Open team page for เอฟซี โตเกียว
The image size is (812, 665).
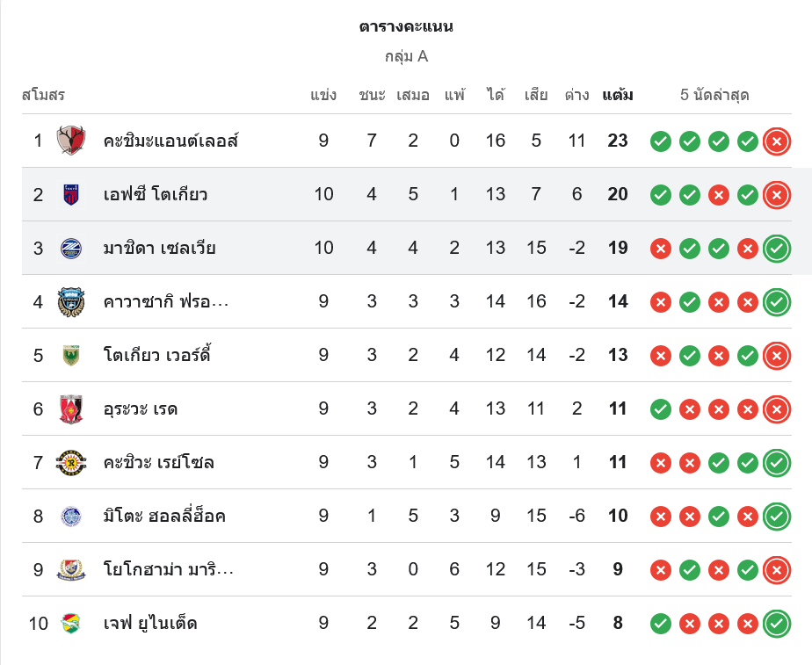click(x=155, y=194)
